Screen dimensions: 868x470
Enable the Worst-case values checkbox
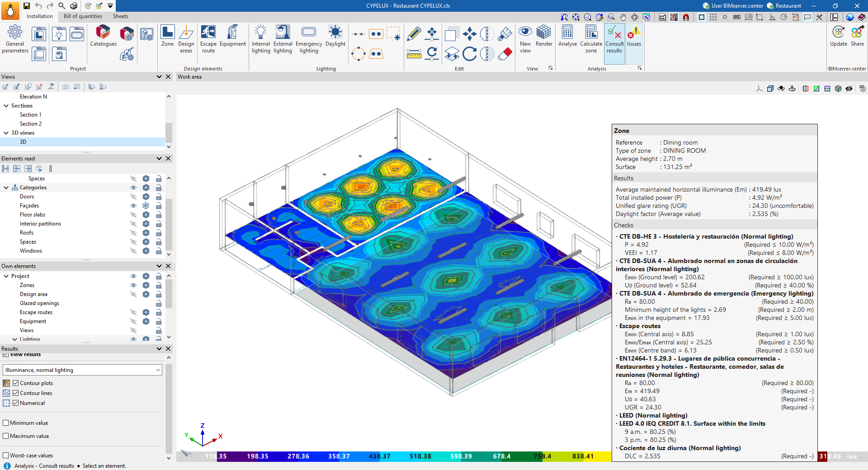coord(6,456)
